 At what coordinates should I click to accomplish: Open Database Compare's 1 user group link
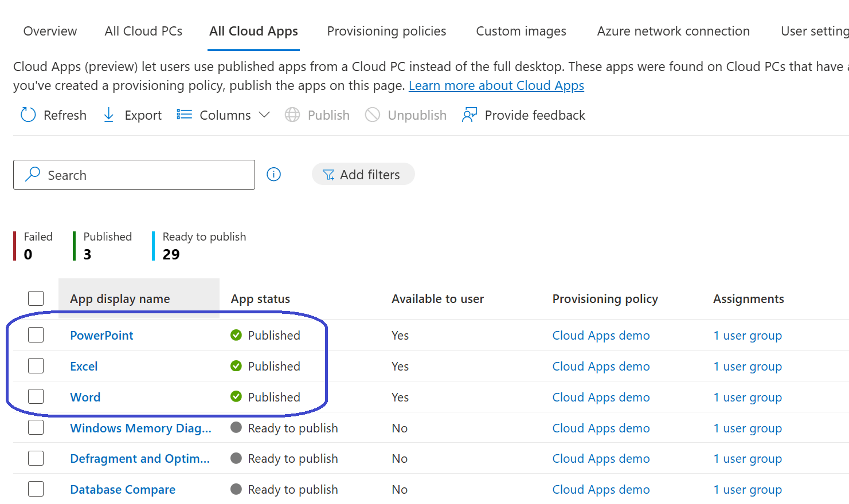[x=748, y=490]
